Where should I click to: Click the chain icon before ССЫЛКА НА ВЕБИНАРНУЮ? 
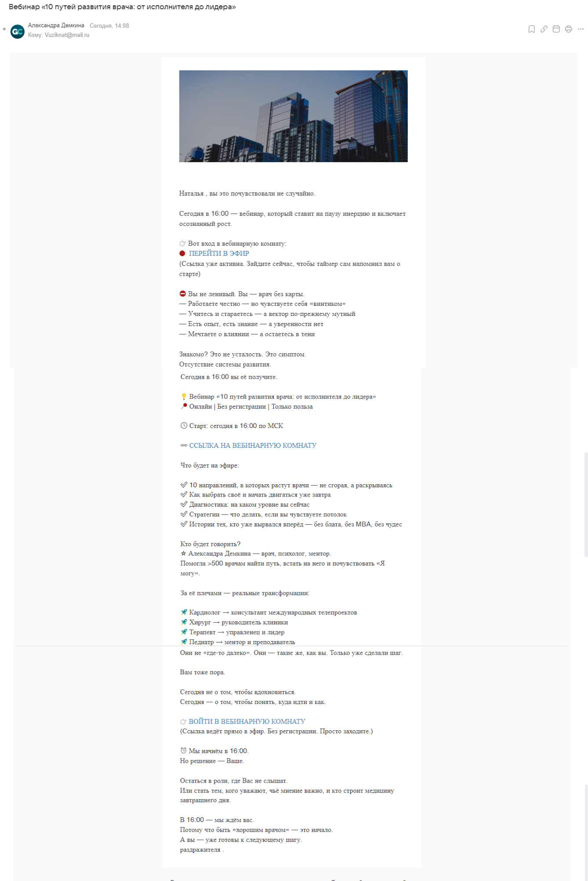[184, 446]
